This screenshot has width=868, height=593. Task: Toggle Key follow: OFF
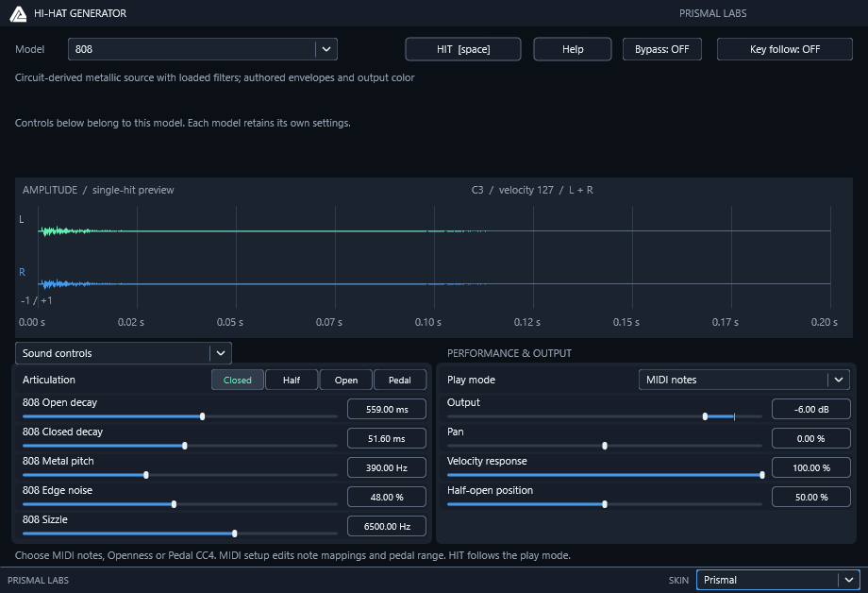point(784,49)
